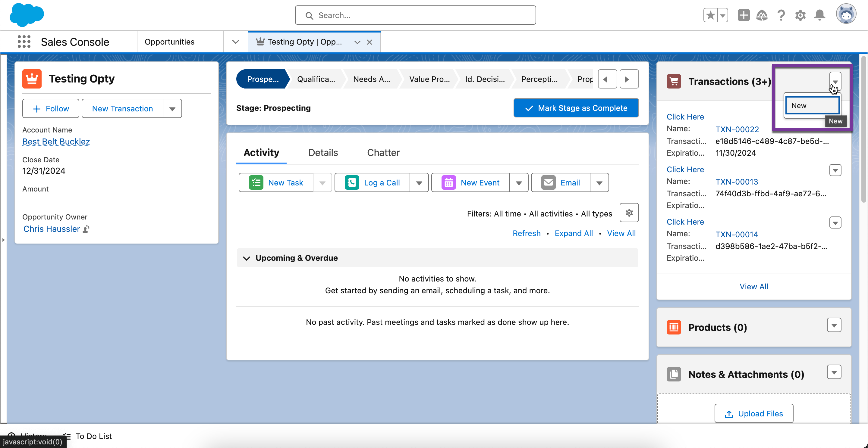This screenshot has width=868, height=448.
Task: Open the Notes & Attachments actions dropdown
Action: coord(834,372)
